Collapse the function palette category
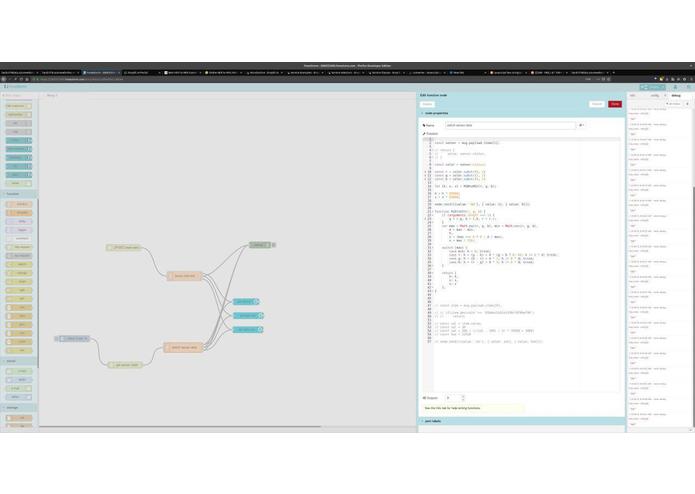Screen dimensions: 695x494 pyautogui.click(x=19, y=194)
